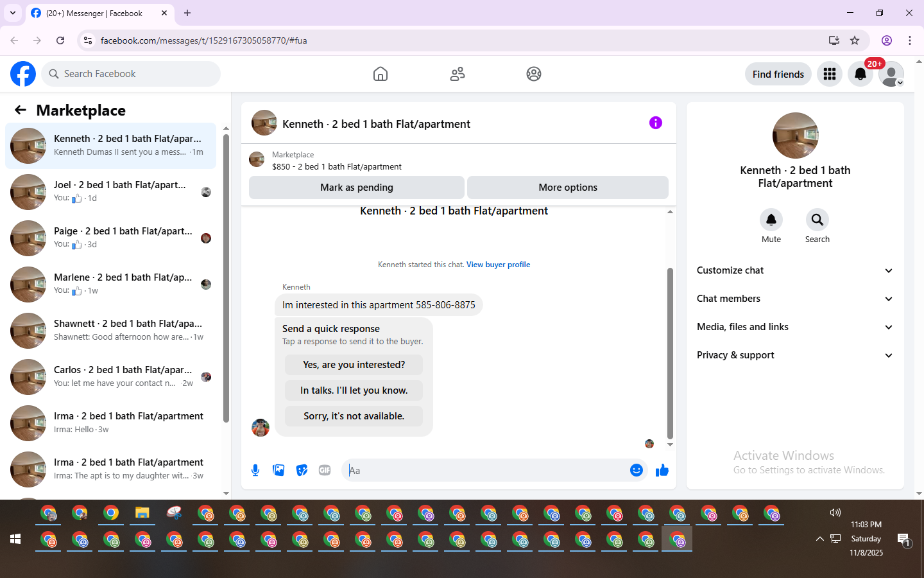This screenshot has height=578, width=924.
Task: Mute the conversation via bell icon
Action: coord(771,220)
